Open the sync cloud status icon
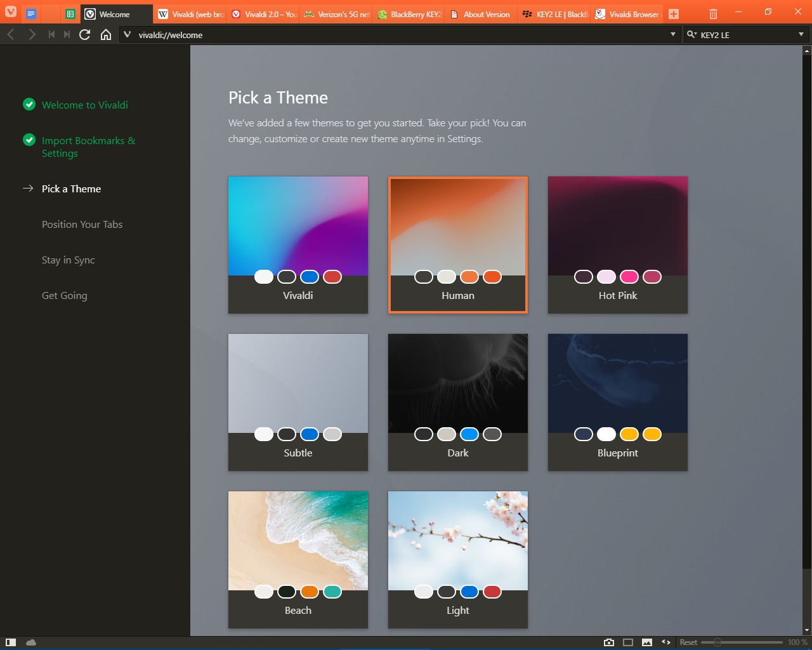The height and width of the screenshot is (650, 812). click(31, 642)
